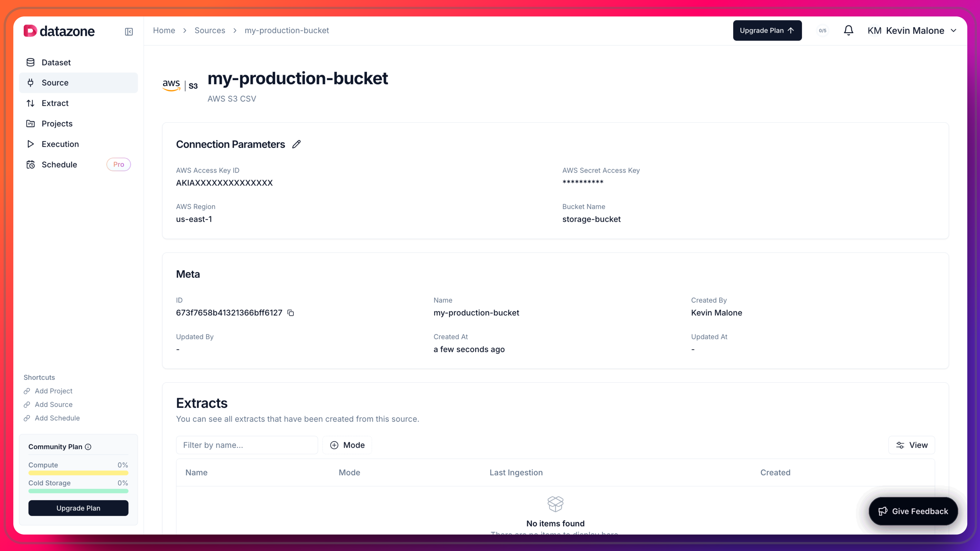The image size is (980, 551).
Task: Click the AWS S3 logo
Action: [180, 85]
